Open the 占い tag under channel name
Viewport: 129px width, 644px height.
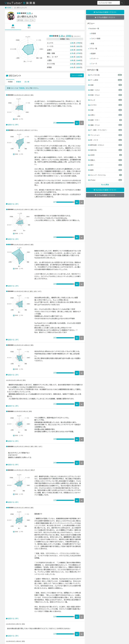pos(33,20)
